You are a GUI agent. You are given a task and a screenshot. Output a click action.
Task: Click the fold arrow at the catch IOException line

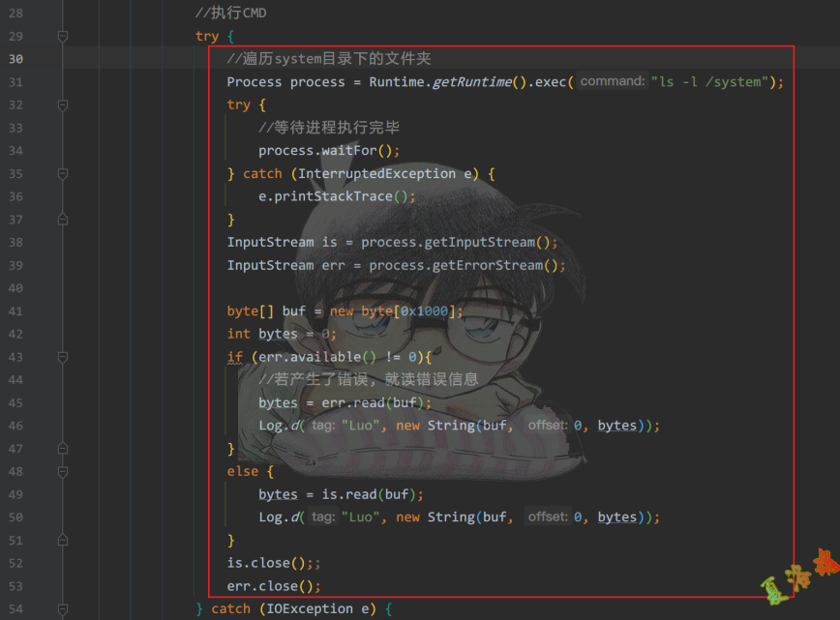coord(62,608)
